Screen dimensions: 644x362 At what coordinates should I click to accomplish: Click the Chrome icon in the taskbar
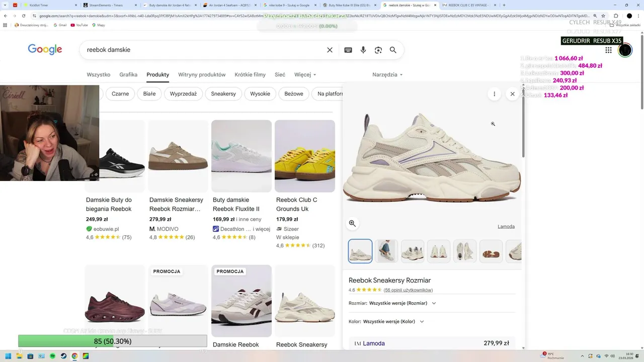pyautogui.click(x=75, y=356)
